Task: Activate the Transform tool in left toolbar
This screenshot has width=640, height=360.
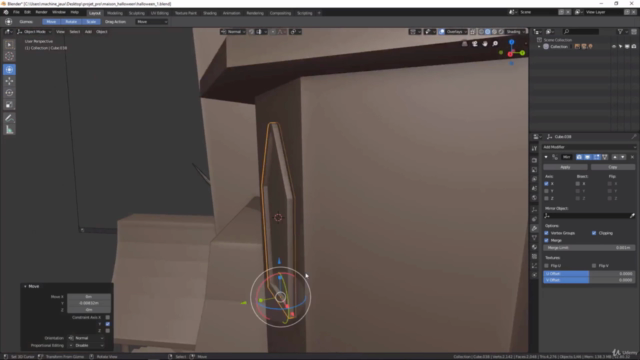Action: pos(9,70)
